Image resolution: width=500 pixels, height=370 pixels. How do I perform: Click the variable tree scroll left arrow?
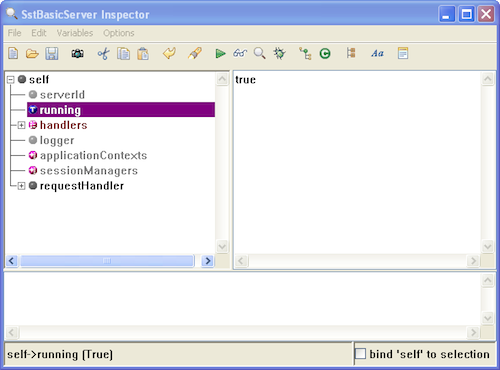[12, 261]
